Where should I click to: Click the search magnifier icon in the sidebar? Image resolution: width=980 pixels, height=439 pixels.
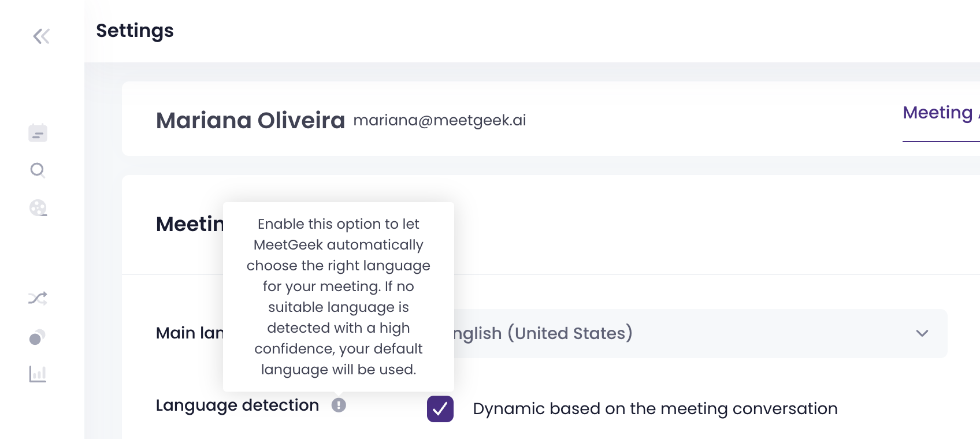click(x=38, y=170)
